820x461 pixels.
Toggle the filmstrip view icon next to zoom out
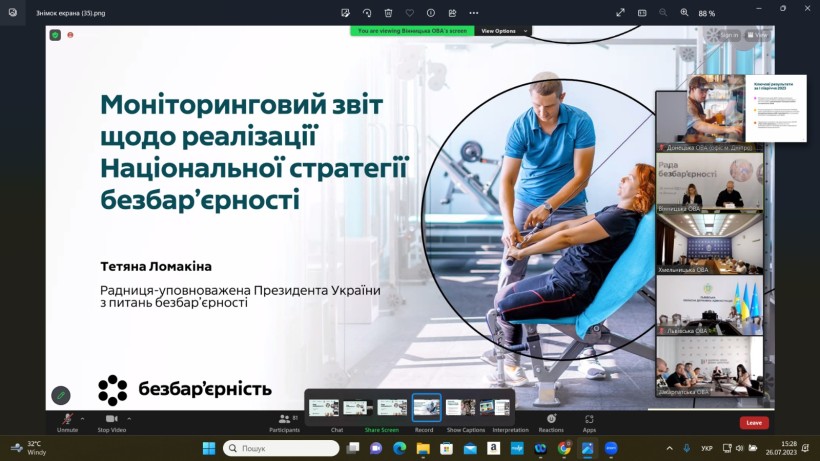coord(642,13)
